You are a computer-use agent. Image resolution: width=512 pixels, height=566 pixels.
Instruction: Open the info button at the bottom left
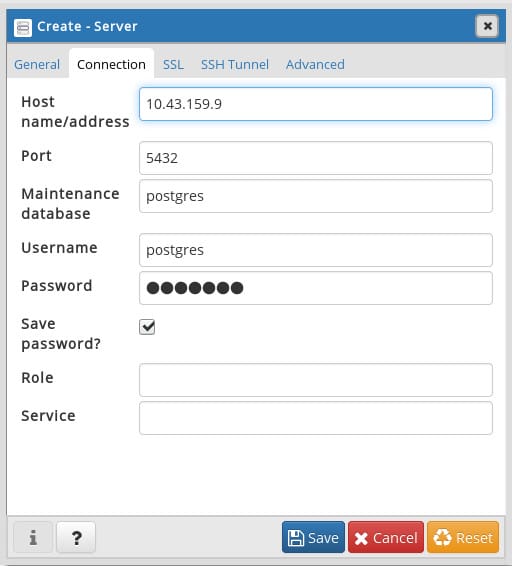pos(33,537)
